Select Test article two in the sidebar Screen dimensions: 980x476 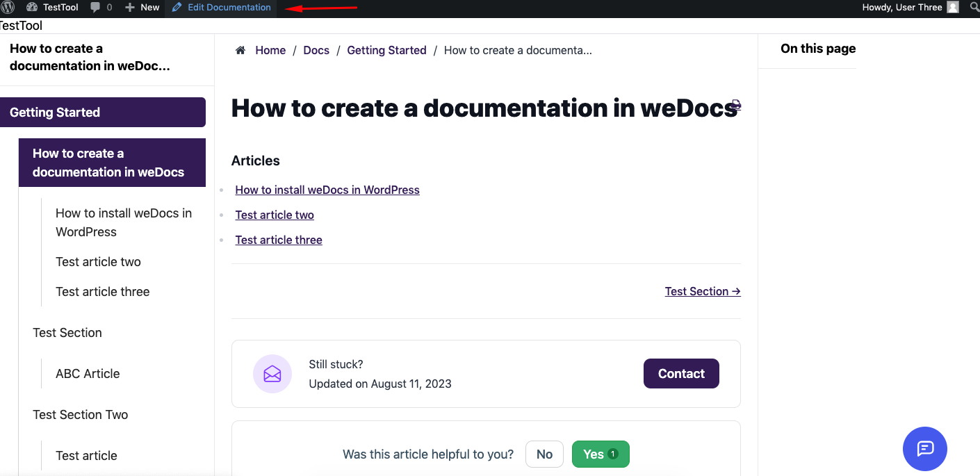click(x=98, y=262)
